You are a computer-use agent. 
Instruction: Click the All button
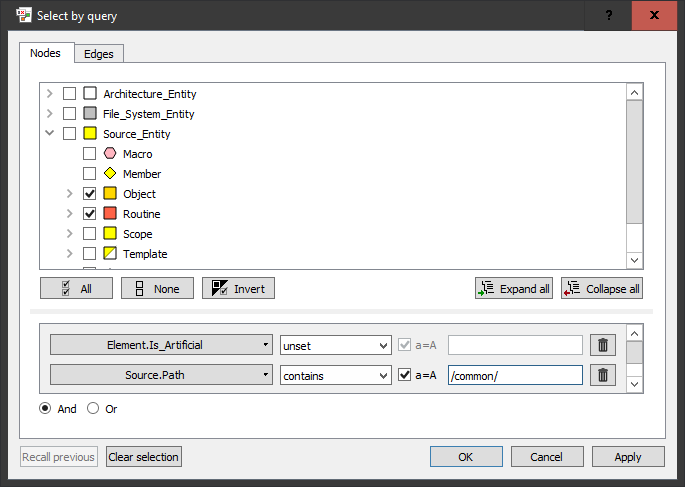76,288
